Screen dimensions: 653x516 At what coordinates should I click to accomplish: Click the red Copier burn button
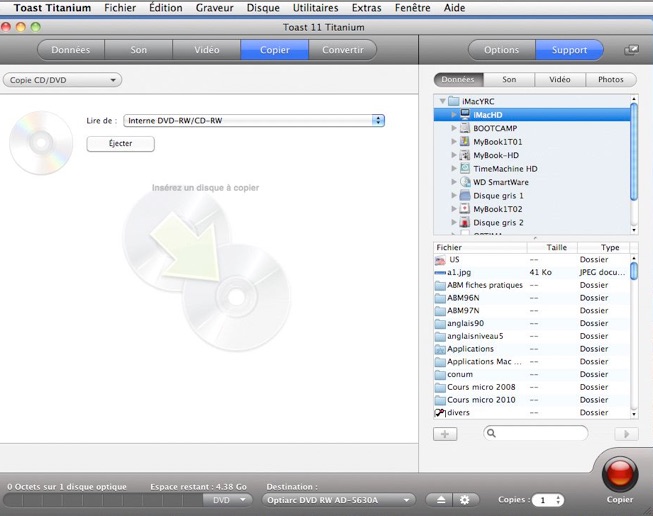(x=620, y=474)
